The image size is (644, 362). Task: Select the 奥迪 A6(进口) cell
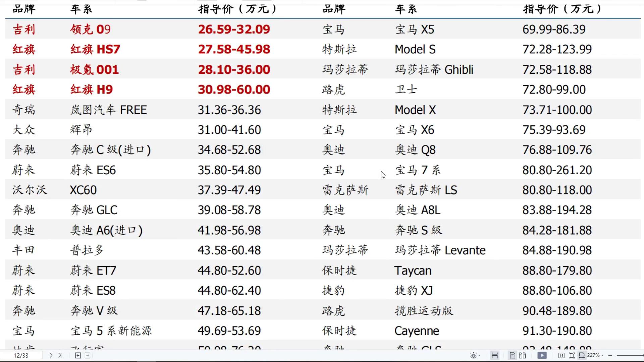pos(106,230)
